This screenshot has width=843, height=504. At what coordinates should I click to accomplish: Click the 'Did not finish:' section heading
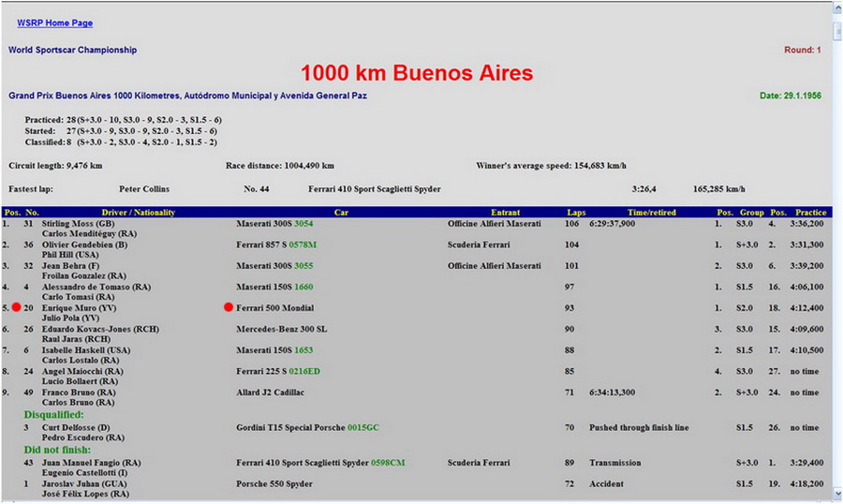57,450
